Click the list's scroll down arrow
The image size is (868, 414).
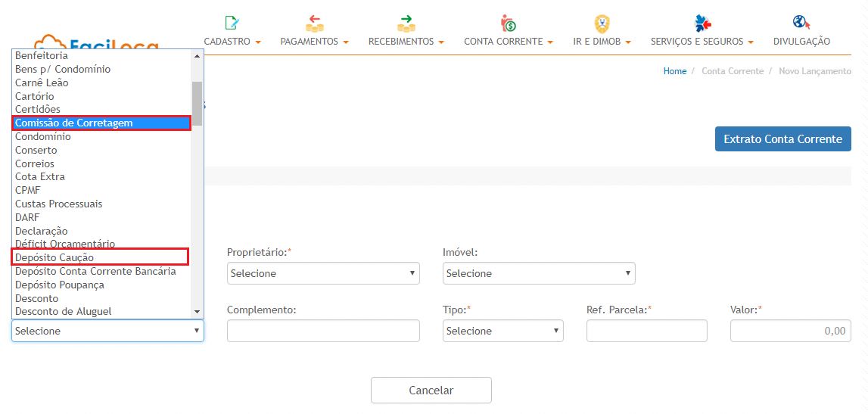tap(198, 312)
